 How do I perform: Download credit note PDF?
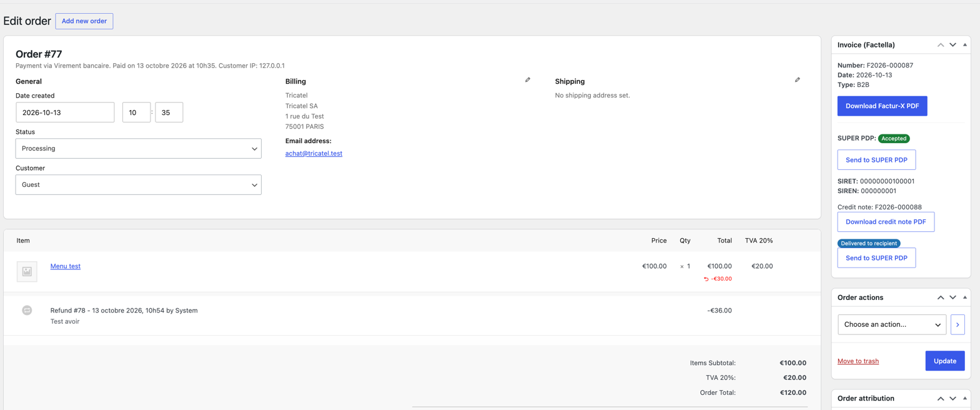coord(886,222)
